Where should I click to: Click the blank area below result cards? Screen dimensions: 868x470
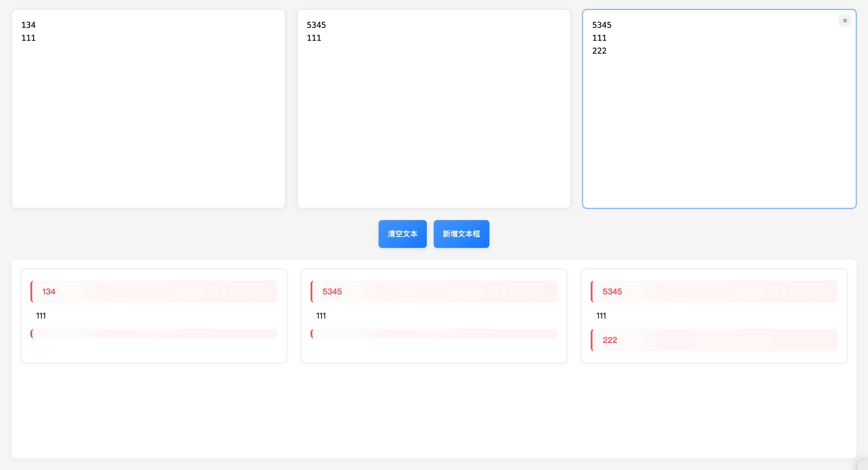pyautogui.click(x=434, y=411)
